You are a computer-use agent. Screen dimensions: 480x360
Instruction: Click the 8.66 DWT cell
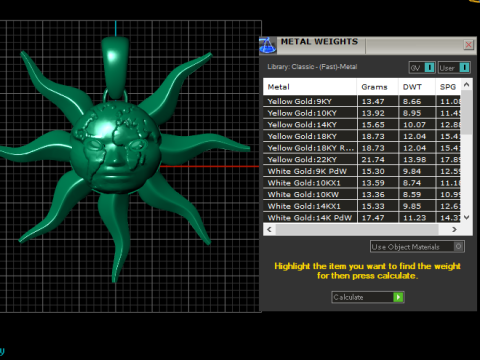[417, 101]
